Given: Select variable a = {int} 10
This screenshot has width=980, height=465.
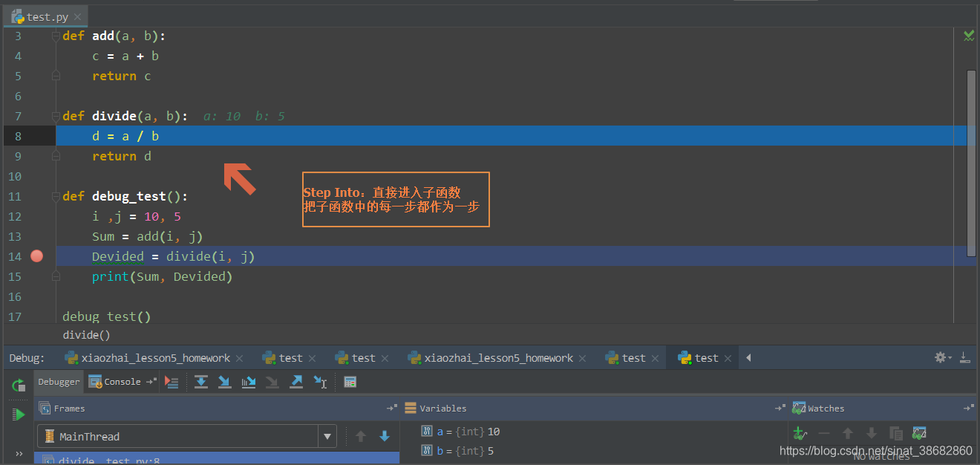Looking at the screenshot, I should (x=460, y=432).
